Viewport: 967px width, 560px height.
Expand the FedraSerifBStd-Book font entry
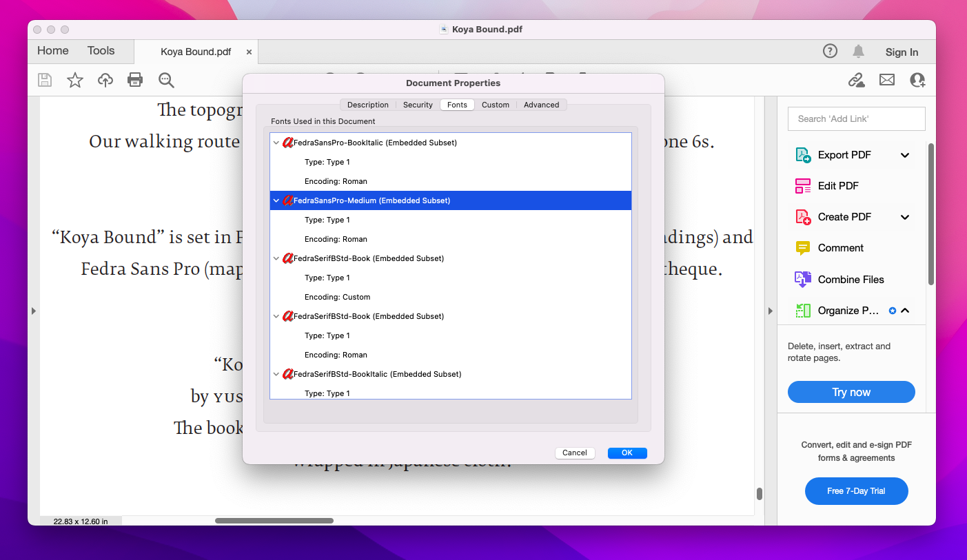pyautogui.click(x=276, y=258)
